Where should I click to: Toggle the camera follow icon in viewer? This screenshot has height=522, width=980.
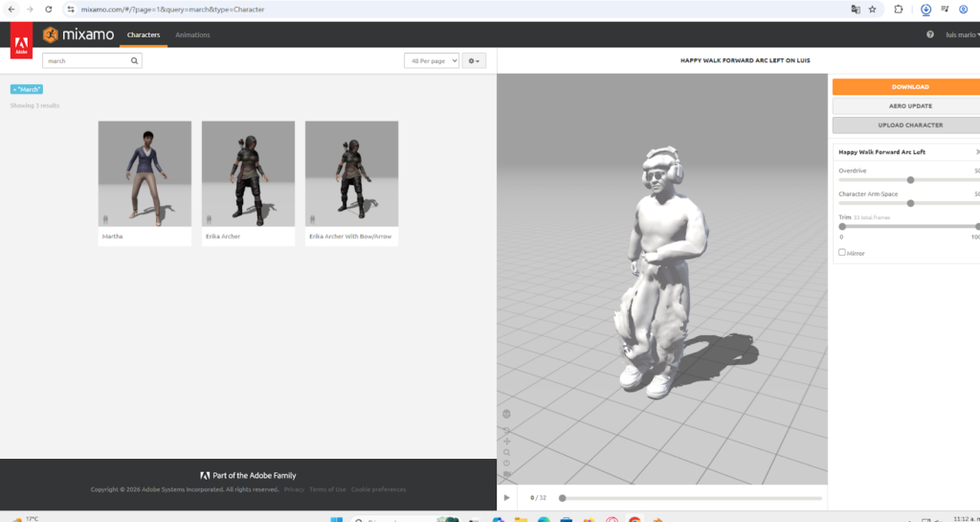click(507, 474)
